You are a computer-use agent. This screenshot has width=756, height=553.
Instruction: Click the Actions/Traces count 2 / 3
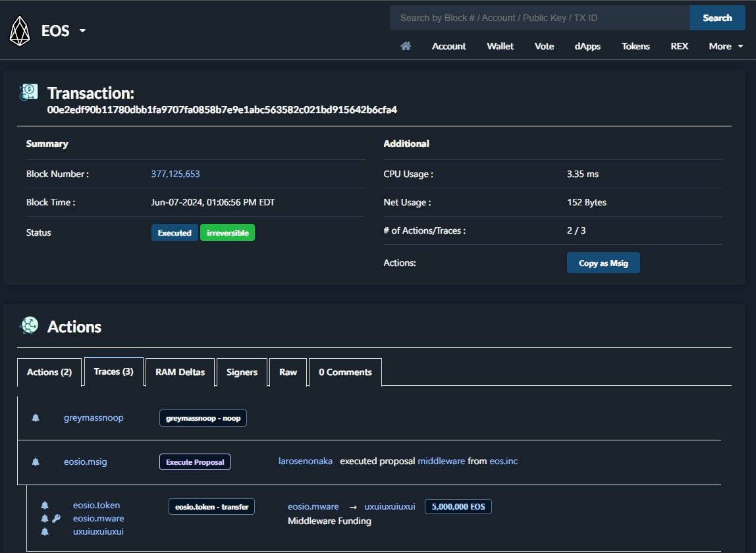tap(576, 231)
